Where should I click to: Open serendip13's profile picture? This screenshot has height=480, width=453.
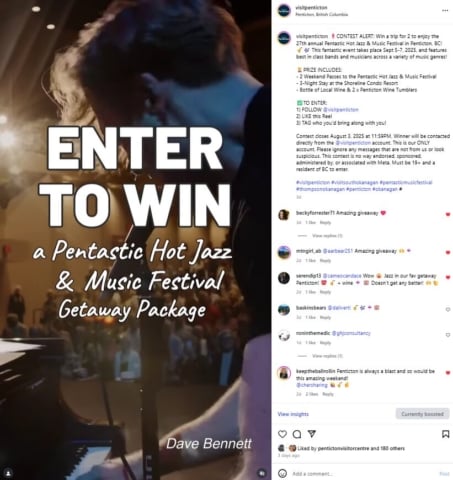284,278
